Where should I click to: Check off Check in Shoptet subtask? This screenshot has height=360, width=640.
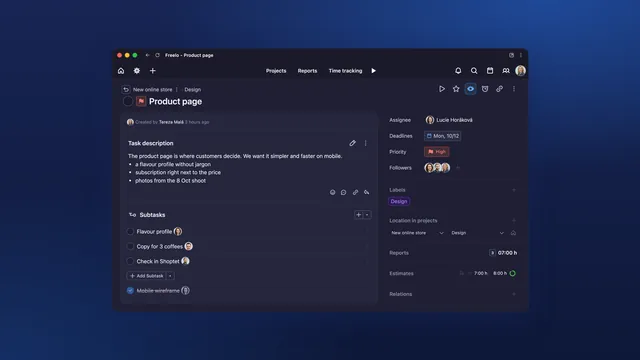pyautogui.click(x=130, y=261)
